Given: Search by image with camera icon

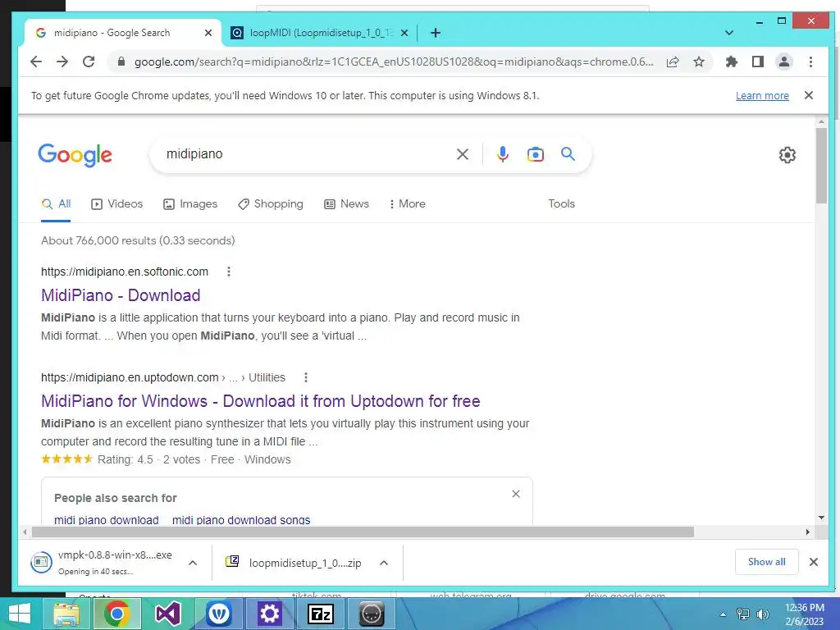Looking at the screenshot, I should coord(535,154).
